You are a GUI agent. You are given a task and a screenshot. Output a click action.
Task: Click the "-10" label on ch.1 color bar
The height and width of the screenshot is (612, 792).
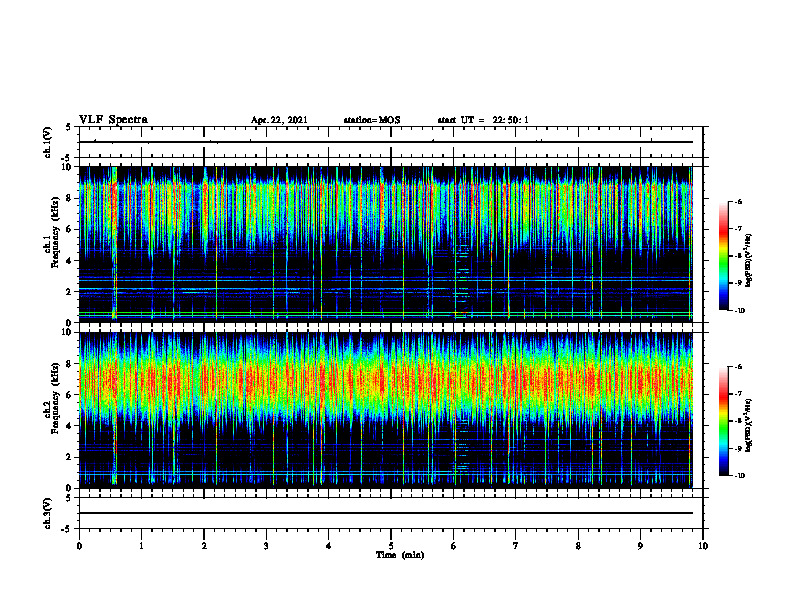[x=739, y=311]
